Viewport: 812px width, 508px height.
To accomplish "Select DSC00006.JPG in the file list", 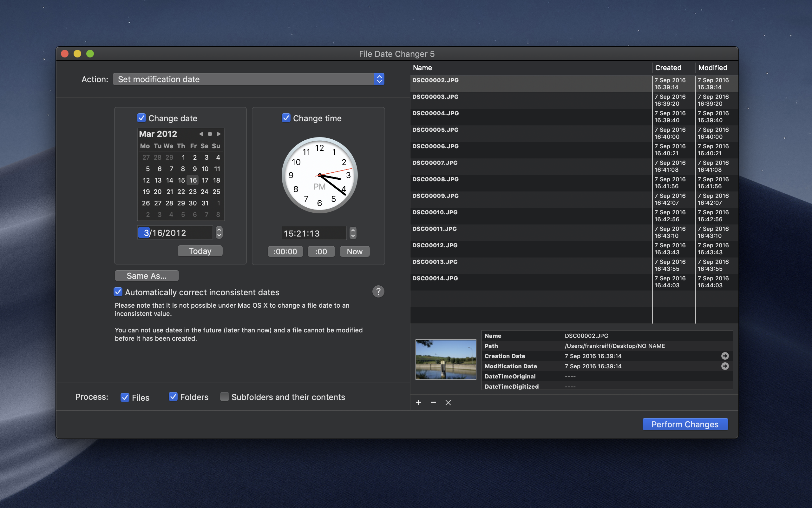I will coord(574,150).
